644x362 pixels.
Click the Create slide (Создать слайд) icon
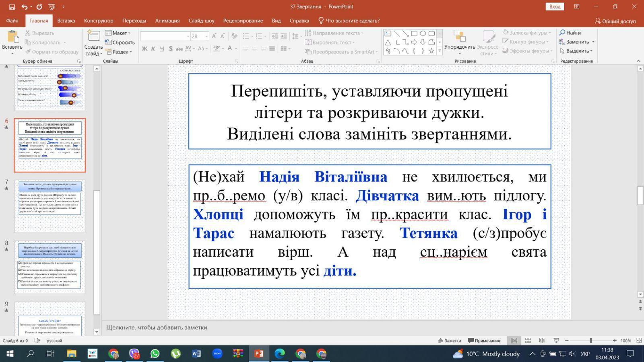tap(93, 36)
